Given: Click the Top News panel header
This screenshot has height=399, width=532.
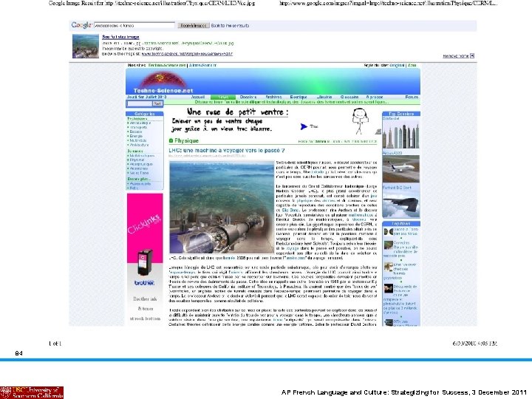Looking at the screenshot, I should [401, 224].
